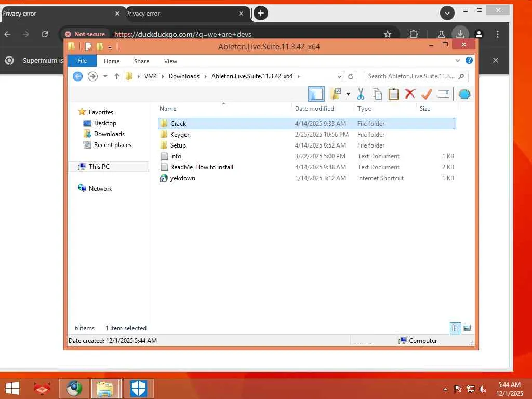Click Explorer's blue Back arrow button
532x399 pixels.
tap(78, 76)
